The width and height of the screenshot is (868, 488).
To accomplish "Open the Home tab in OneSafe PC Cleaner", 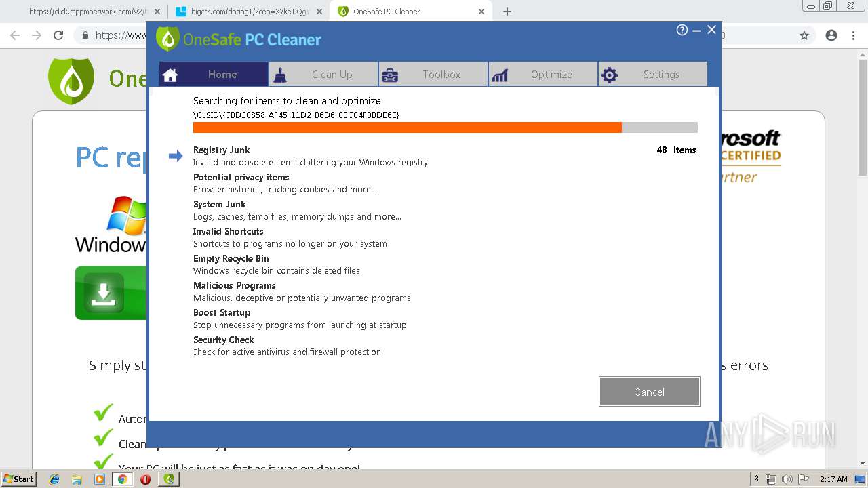I will [x=214, y=75].
